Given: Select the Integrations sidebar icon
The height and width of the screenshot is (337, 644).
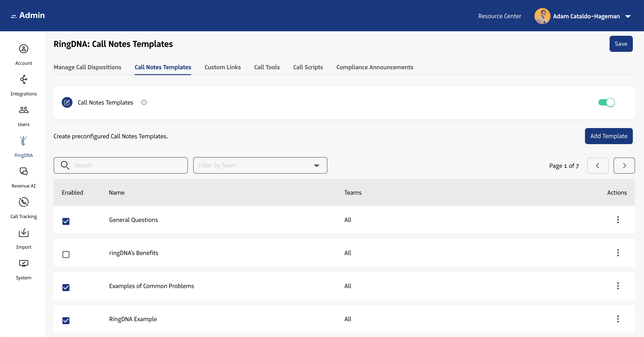Looking at the screenshot, I should click(23, 79).
